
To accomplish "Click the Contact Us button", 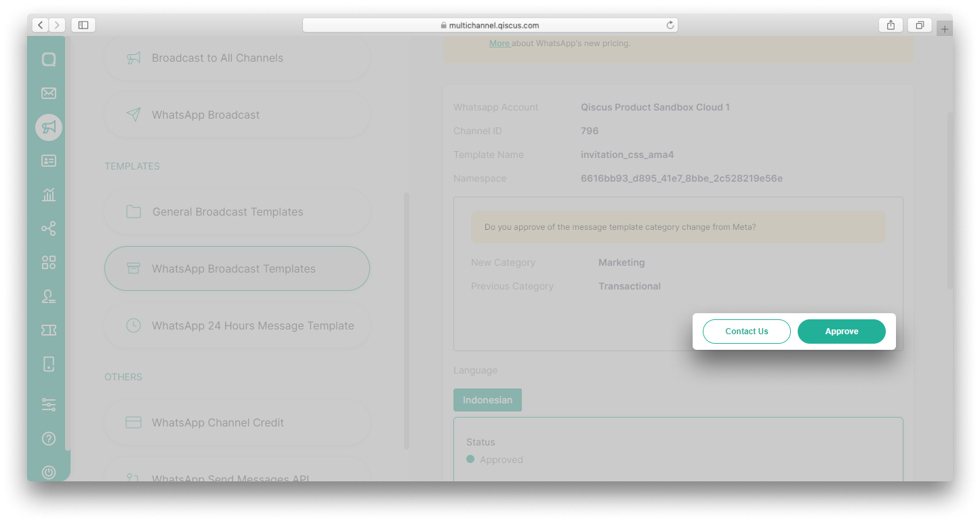I will point(747,332).
